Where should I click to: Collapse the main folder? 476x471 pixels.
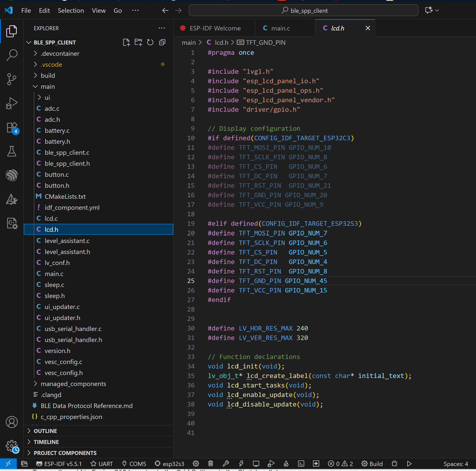pos(47,86)
